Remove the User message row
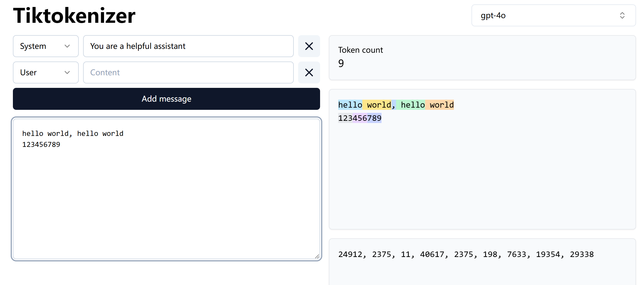Image resolution: width=644 pixels, height=285 pixels. tap(309, 72)
